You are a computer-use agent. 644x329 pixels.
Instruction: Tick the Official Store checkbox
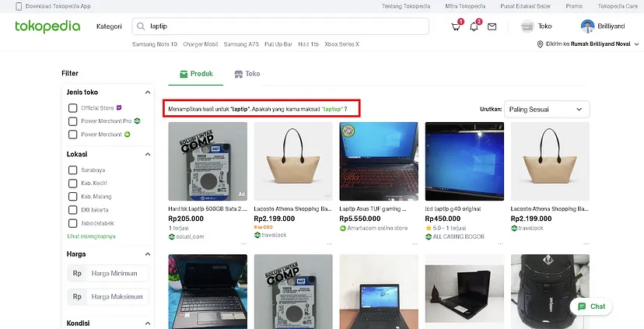[72, 108]
